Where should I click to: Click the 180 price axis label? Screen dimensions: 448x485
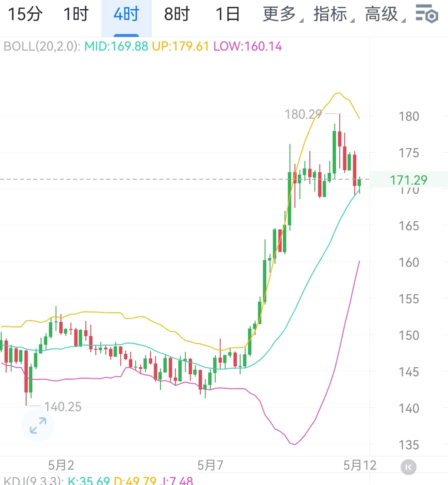[x=409, y=116]
